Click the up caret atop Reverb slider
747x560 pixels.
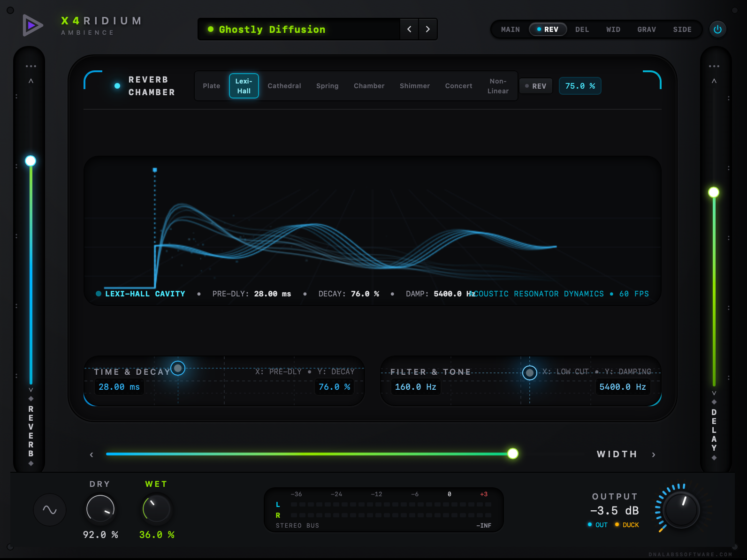[x=31, y=81]
